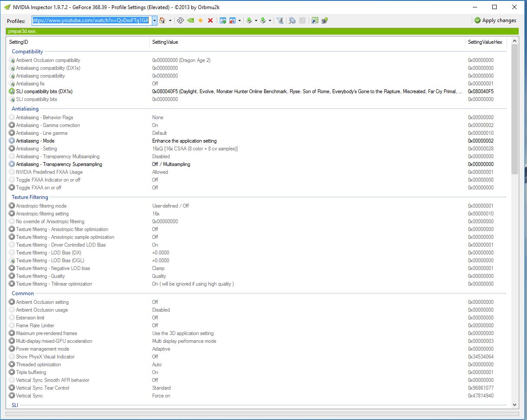The height and width of the screenshot is (420, 527).
Task: Click the Compatibility group header
Action: 27,52
